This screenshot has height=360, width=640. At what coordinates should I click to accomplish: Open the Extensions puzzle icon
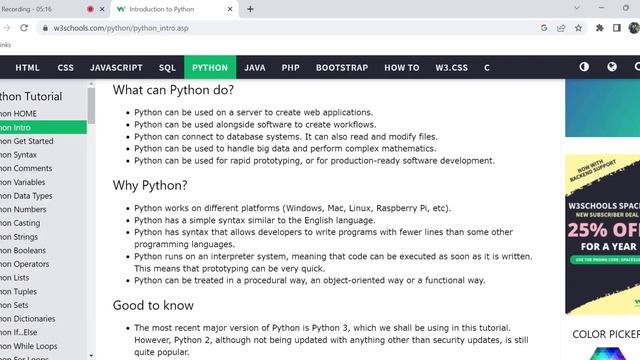tap(600, 28)
